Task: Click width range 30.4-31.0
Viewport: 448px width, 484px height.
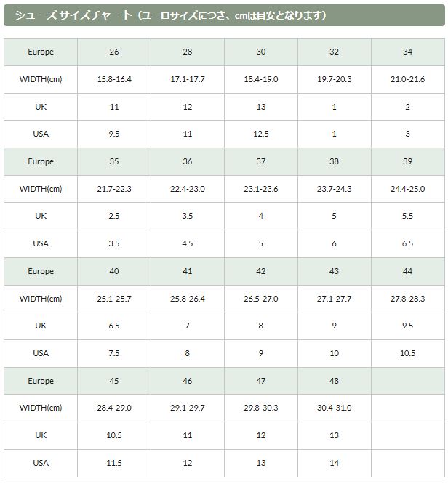Action: 334,408
